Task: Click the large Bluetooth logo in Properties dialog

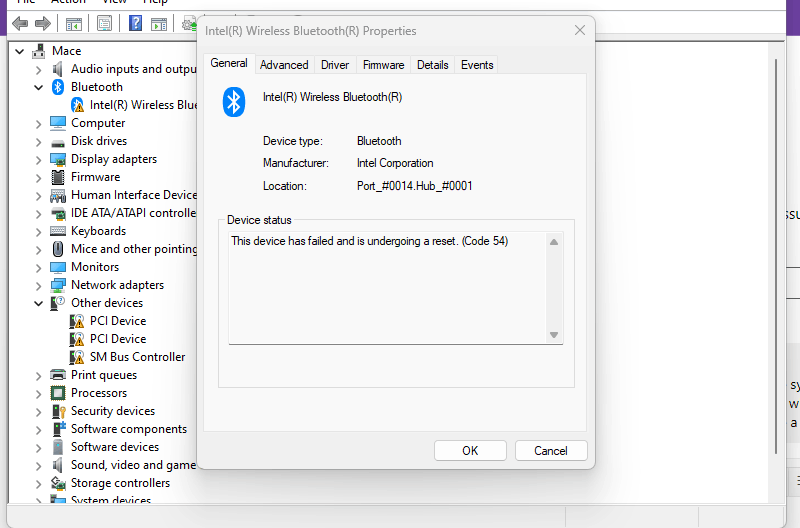Action: tap(234, 102)
